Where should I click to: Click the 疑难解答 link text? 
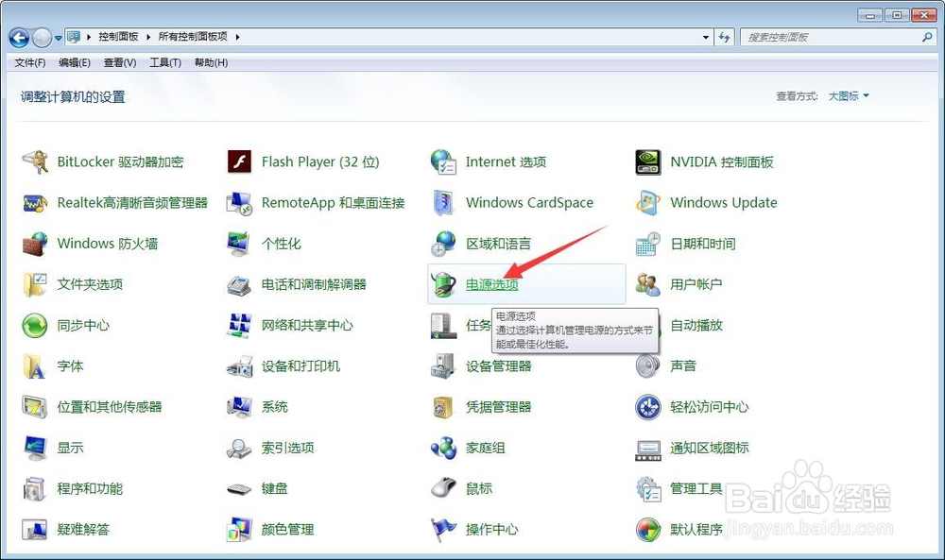point(83,529)
